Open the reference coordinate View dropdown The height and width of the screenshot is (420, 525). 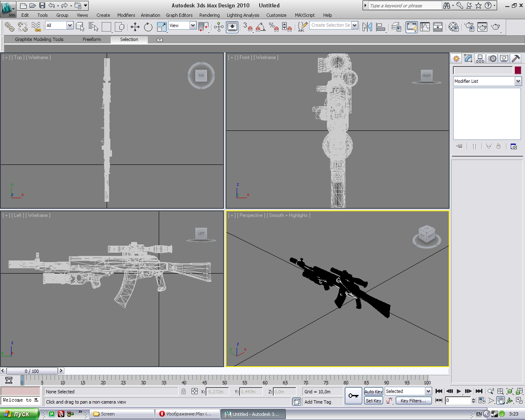tap(193, 25)
